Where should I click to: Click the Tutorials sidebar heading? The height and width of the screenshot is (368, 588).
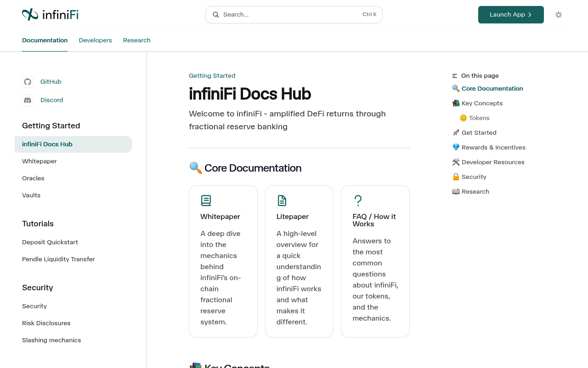[x=38, y=224]
